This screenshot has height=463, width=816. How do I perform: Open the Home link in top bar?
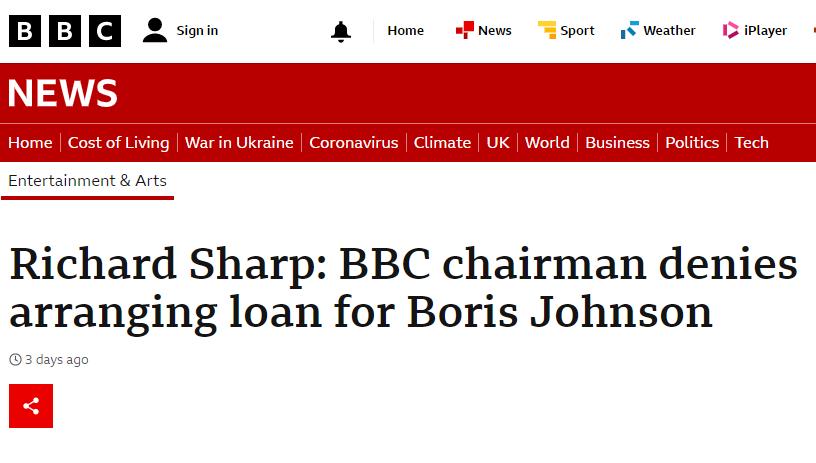point(405,30)
